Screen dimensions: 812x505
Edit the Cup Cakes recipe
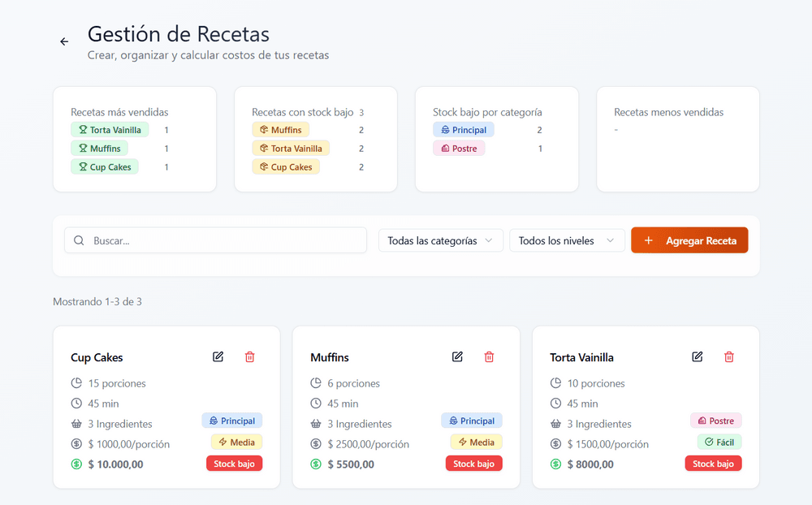pyautogui.click(x=218, y=357)
